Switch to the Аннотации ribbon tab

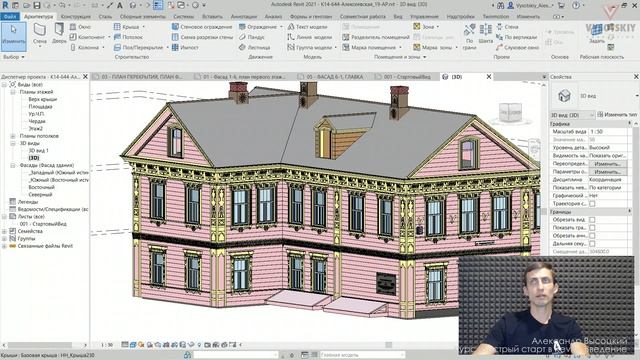coord(244,16)
